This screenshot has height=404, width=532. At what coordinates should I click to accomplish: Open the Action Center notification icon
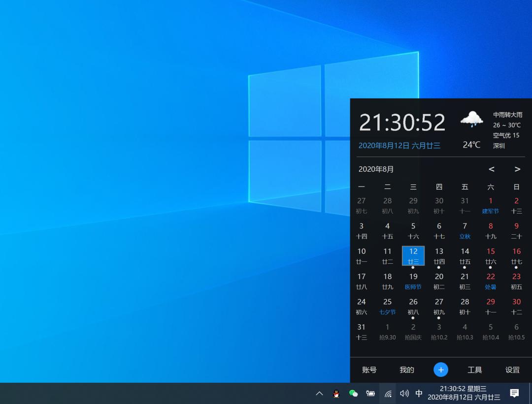(x=514, y=394)
